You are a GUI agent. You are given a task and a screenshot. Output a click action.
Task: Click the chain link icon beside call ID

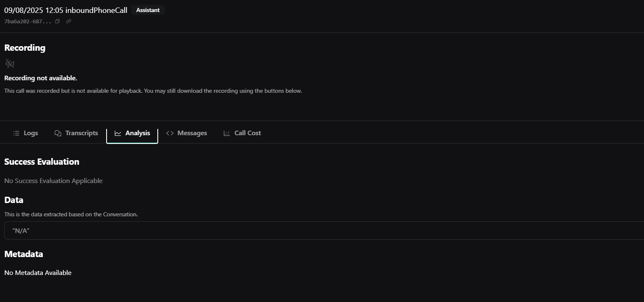[x=69, y=21]
